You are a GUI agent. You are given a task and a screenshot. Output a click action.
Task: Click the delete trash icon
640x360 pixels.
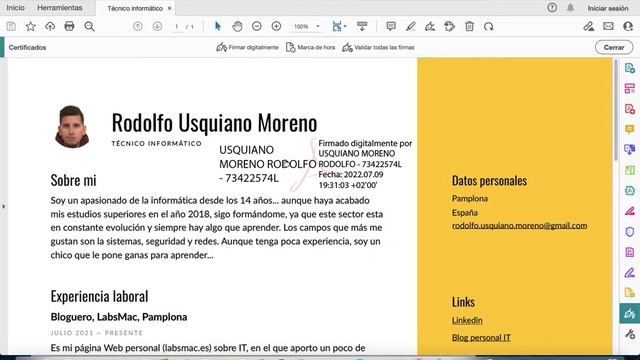coord(469,27)
